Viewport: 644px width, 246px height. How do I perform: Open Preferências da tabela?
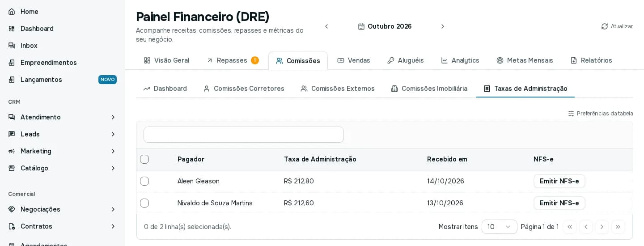(x=601, y=114)
